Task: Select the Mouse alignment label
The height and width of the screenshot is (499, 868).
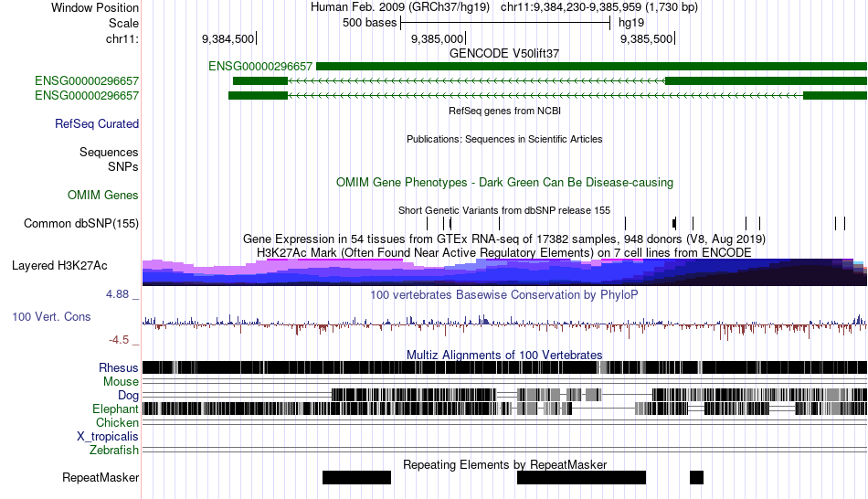Action: click(x=121, y=382)
